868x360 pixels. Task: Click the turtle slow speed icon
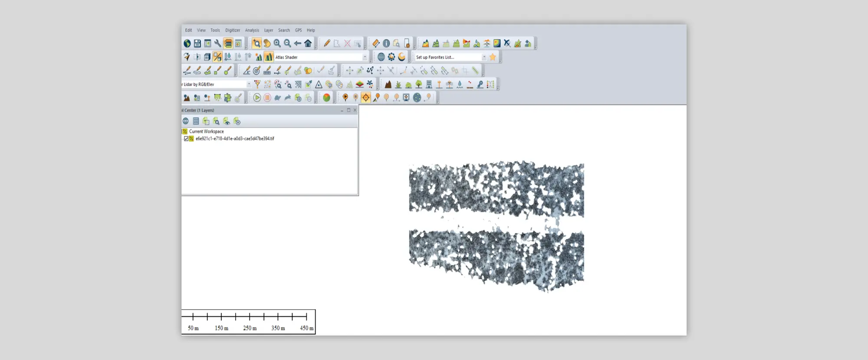click(x=278, y=98)
